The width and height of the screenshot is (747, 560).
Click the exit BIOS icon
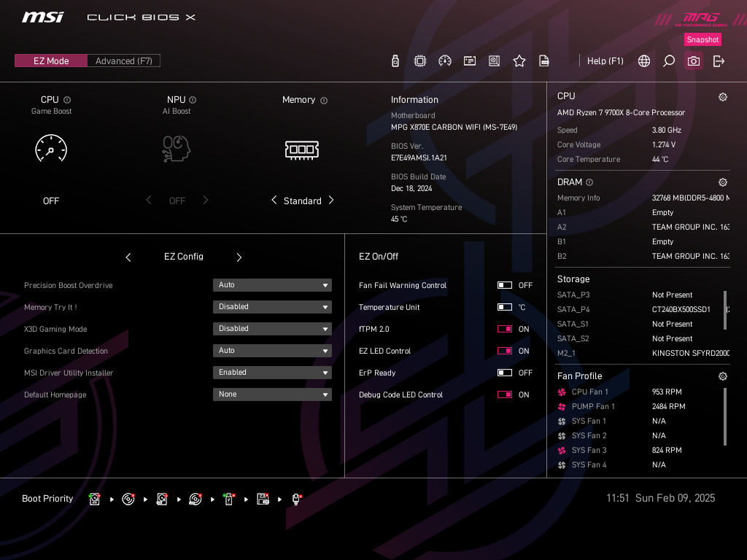coord(719,61)
